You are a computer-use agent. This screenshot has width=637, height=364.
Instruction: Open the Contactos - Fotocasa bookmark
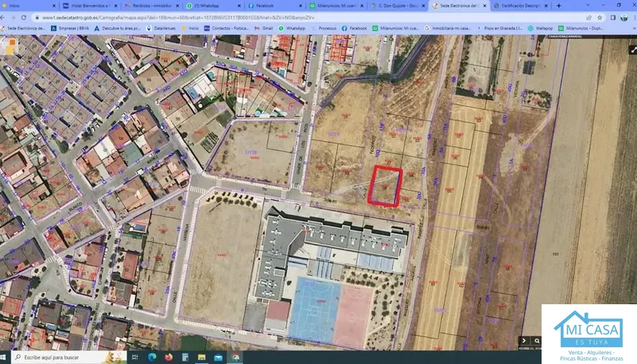click(x=226, y=28)
